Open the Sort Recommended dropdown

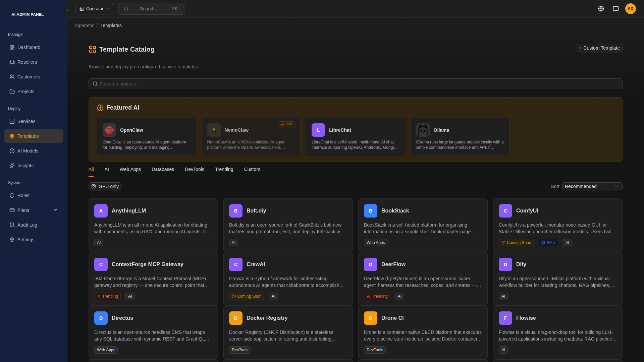(x=592, y=186)
